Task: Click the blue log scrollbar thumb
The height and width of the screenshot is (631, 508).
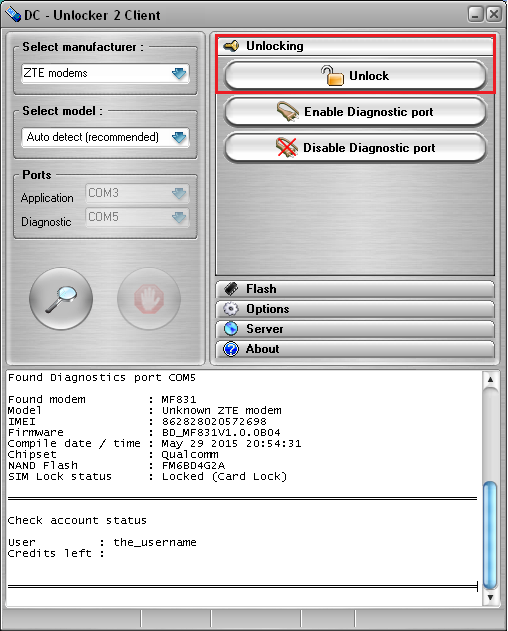Action: [x=490, y=535]
